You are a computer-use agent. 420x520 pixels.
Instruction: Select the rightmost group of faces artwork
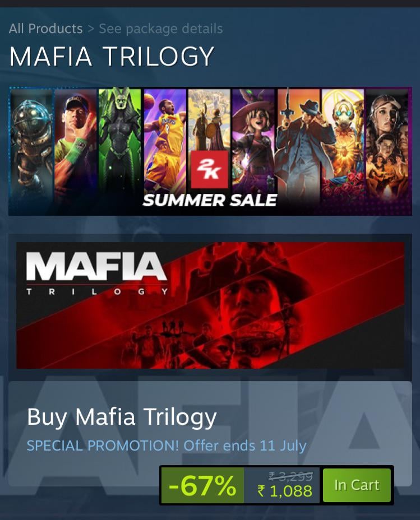pos(387,146)
